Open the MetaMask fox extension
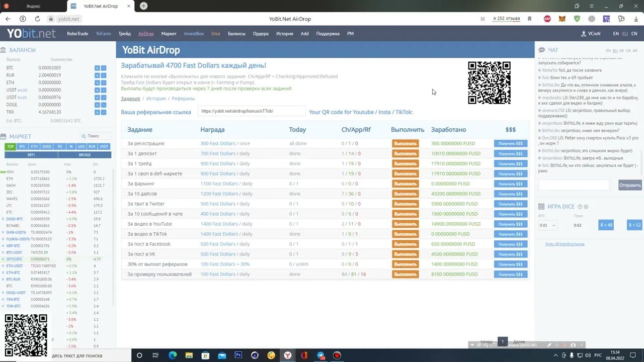This screenshot has height=362, width=644. click(x=562, y=19)
